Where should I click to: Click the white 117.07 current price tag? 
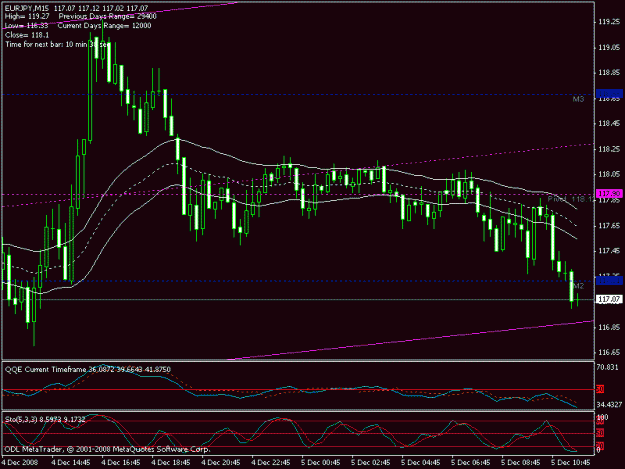pos(609,299)
